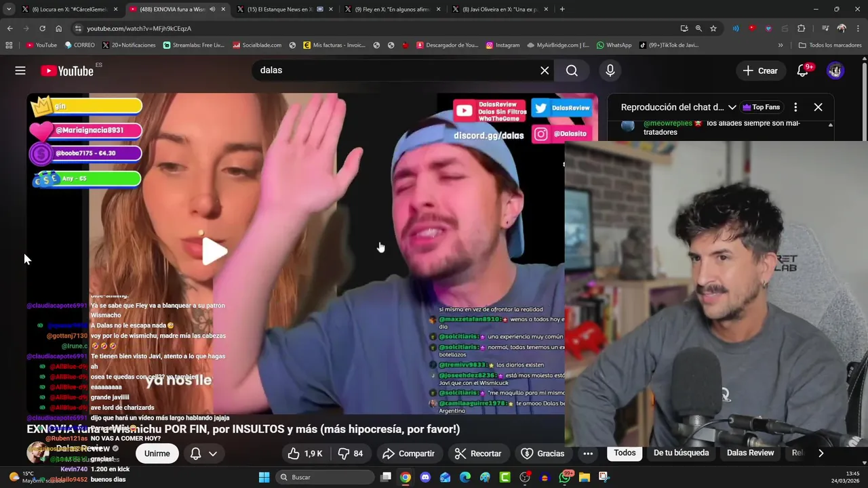Open Discord from the taskbar
The image size is (868, 488).
click(425, 477)
